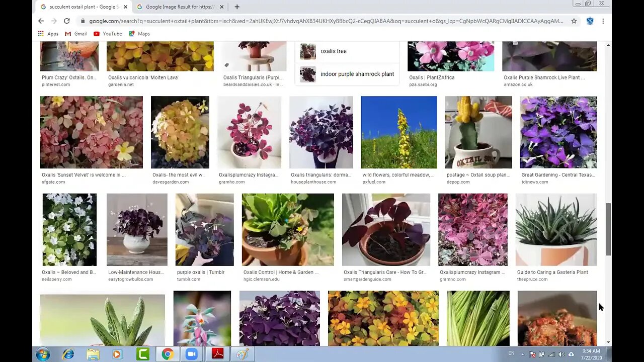Click the 'davesgarden.com' source text
The image size is (644, 362).
171,182
